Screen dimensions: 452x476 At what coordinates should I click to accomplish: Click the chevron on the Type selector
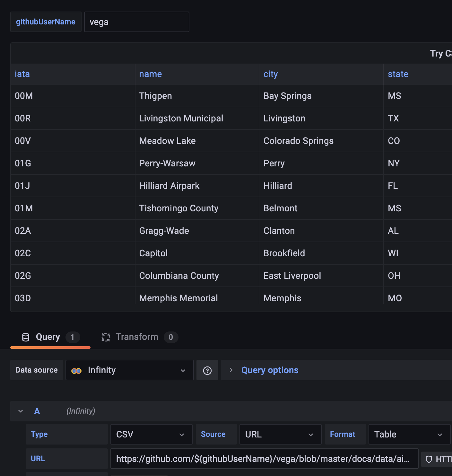[x=181, y=434]
